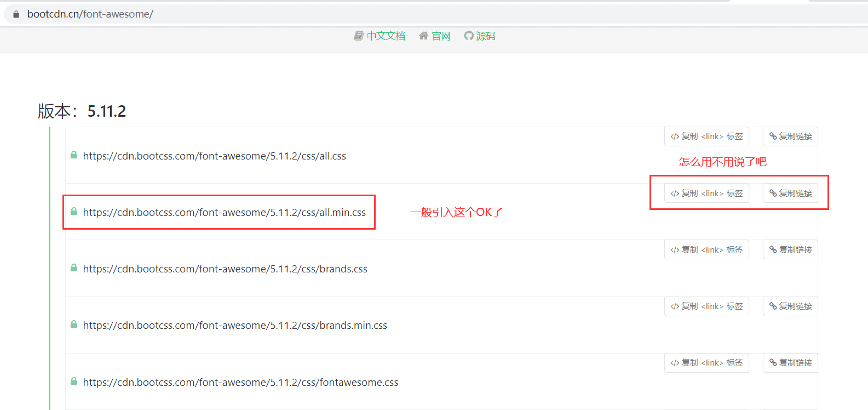Copy the URL link for all.css

790,136
